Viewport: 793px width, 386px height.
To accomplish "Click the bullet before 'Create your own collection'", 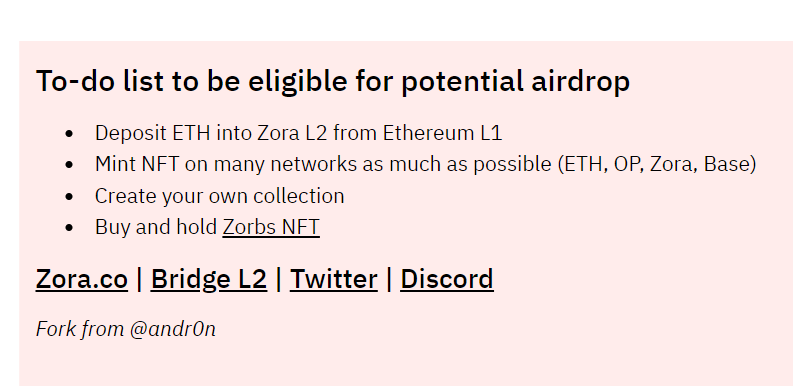I will [69, 197].
